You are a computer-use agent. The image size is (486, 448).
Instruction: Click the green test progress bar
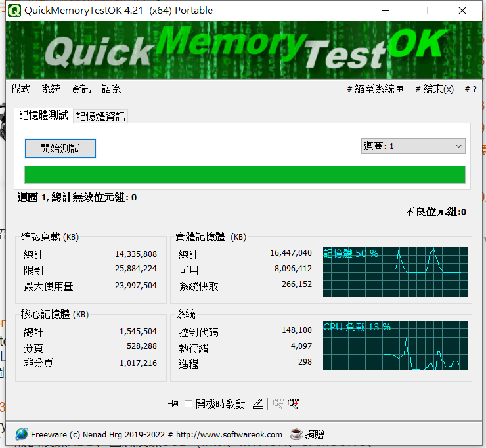pyautogui.click(x=245, y=175)
